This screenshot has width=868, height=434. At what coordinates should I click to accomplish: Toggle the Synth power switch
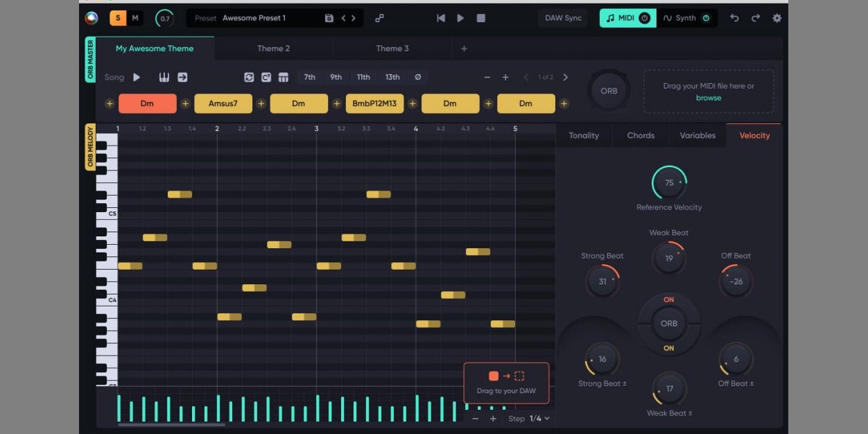(706, 18)
